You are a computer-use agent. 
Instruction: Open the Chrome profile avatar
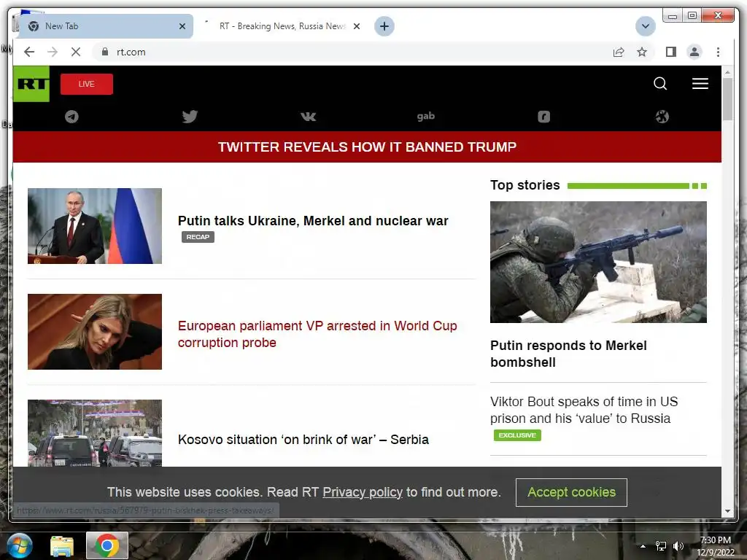tap(694, 52)
